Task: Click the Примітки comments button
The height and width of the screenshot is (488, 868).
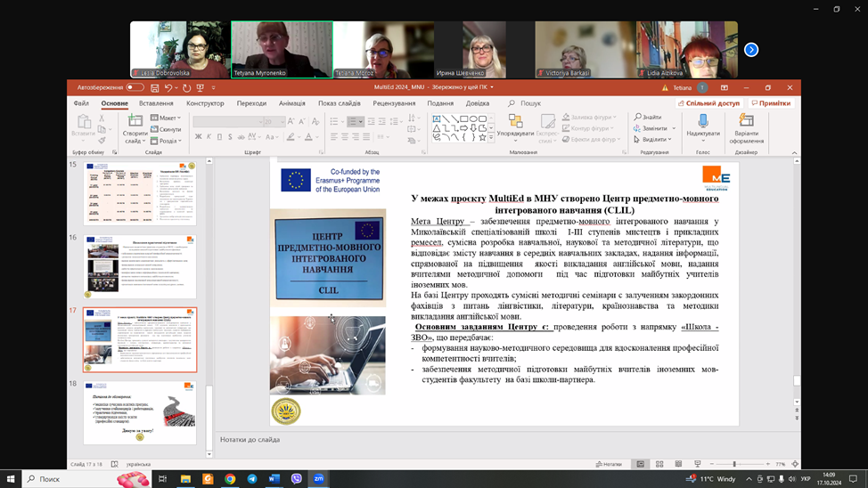Action: [771, 103]
